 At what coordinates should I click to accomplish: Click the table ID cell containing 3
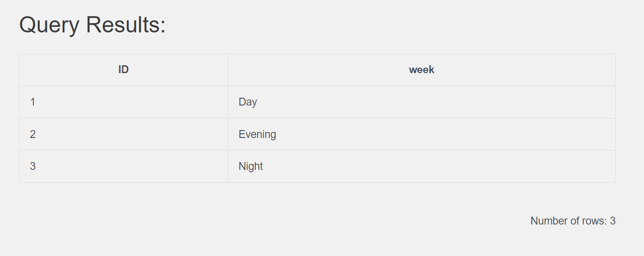click(123, 166)
